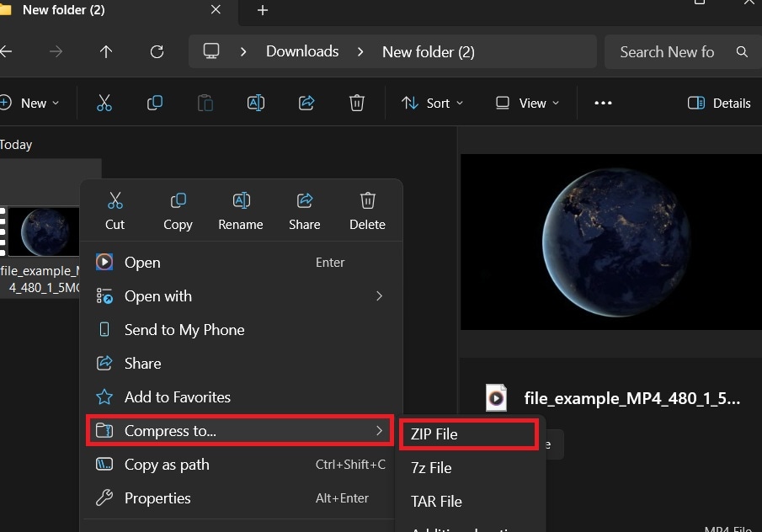Select Share icon at context menu top
The width and height of the screenshot is (762, 532).
[304, 211]
